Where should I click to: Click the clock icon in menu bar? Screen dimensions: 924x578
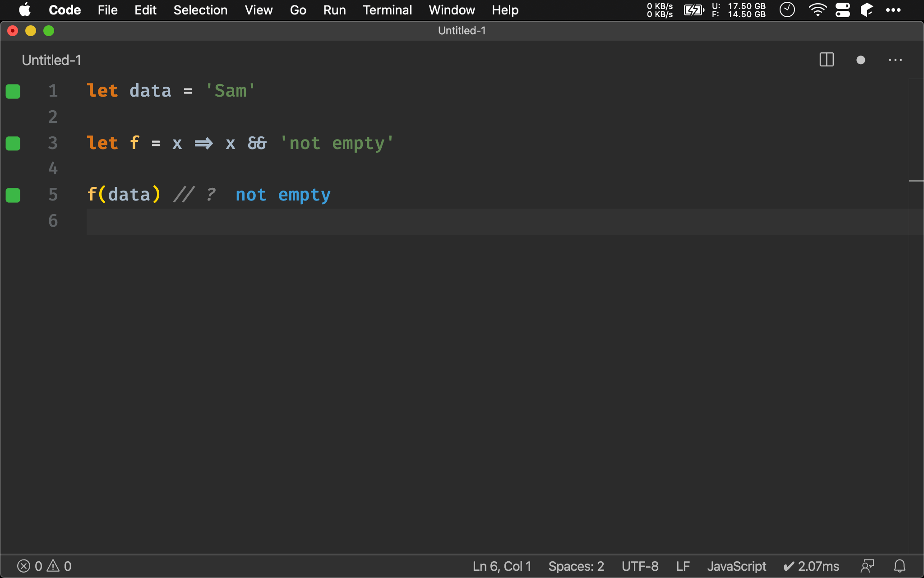click(x=787, y=9)
